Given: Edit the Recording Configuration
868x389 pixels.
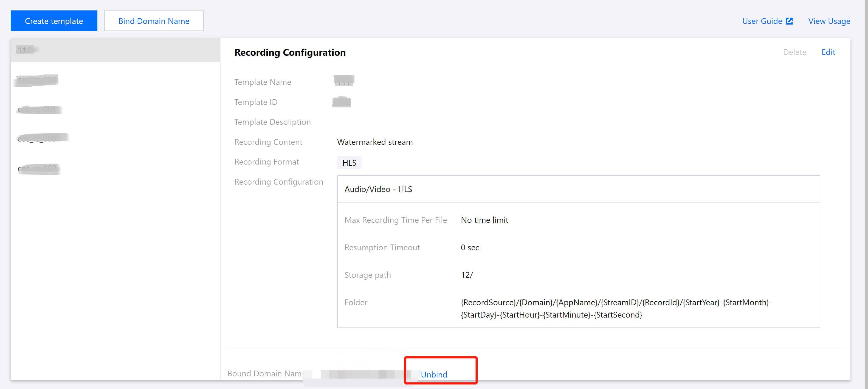Looking at the screenshot, I should coord(828,52).
